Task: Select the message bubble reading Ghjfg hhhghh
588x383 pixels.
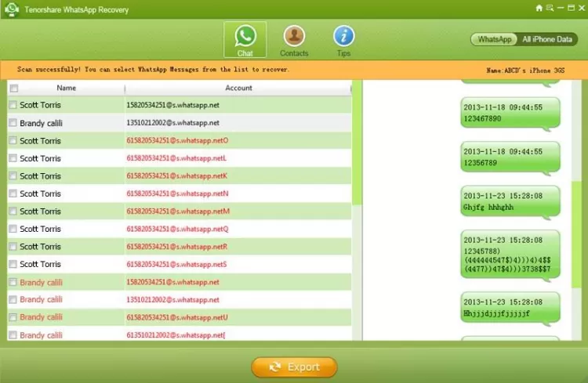Action: [510, 202]
